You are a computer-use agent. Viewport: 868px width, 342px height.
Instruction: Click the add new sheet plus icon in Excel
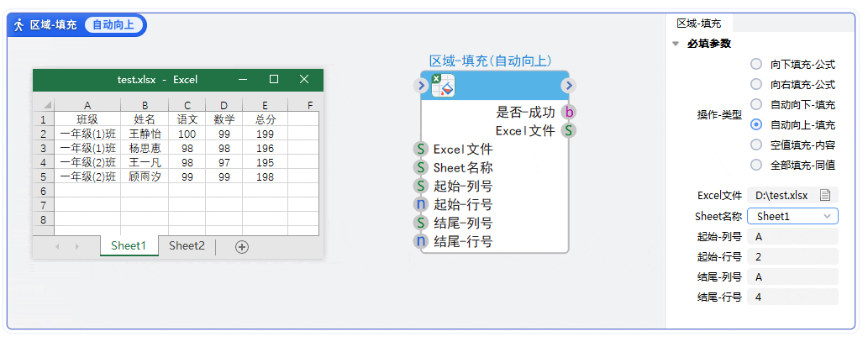241,247
